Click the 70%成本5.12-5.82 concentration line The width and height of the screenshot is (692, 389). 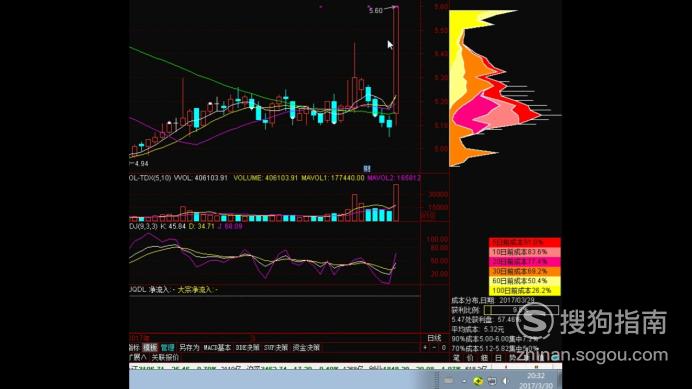point(495,349)
